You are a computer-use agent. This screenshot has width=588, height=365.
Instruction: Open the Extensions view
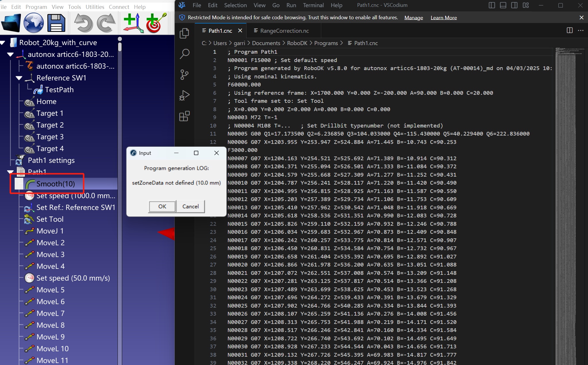[184, 116]
